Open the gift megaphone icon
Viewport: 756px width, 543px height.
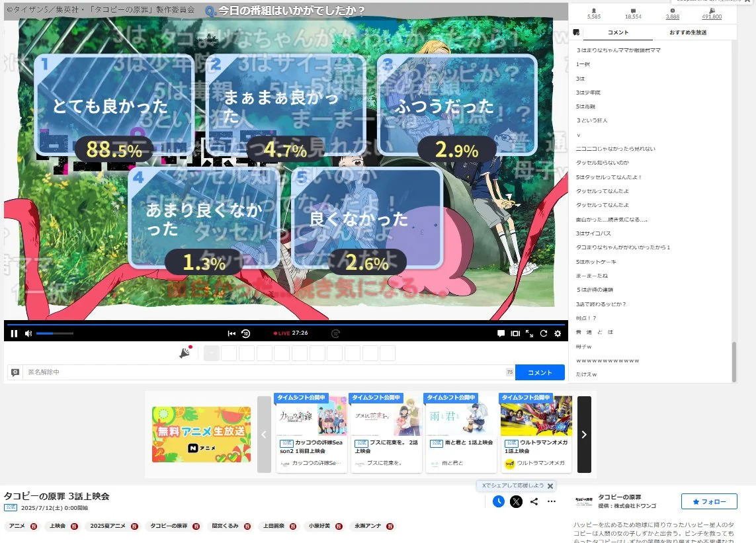coord(186,353)
